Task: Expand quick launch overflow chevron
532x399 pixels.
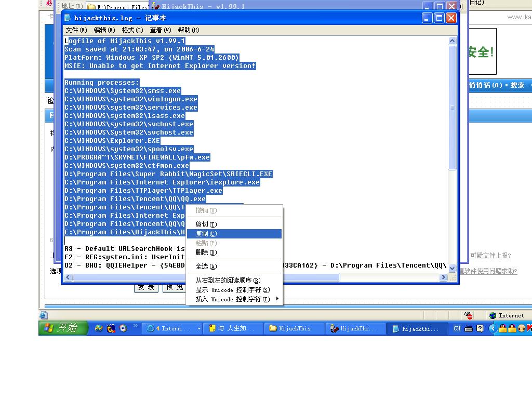Action: pos(136,326)
